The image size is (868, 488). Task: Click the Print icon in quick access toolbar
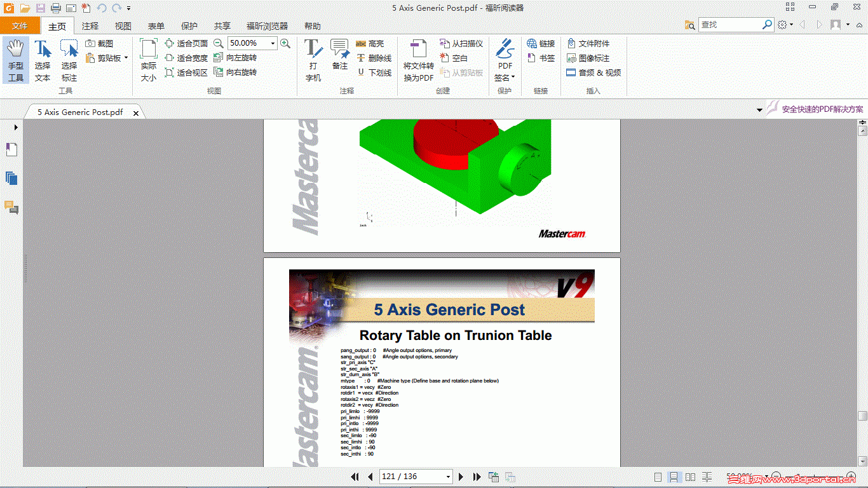(56, 8)
